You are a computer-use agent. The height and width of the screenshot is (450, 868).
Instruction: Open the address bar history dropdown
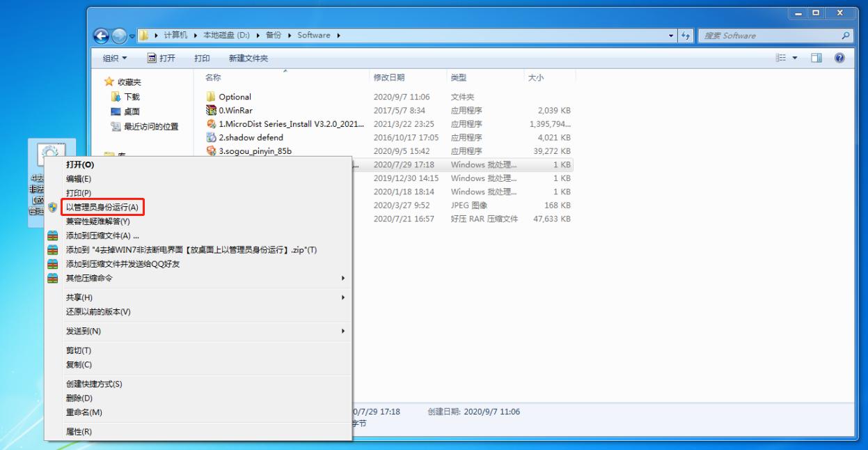click(x=671, y=36)
